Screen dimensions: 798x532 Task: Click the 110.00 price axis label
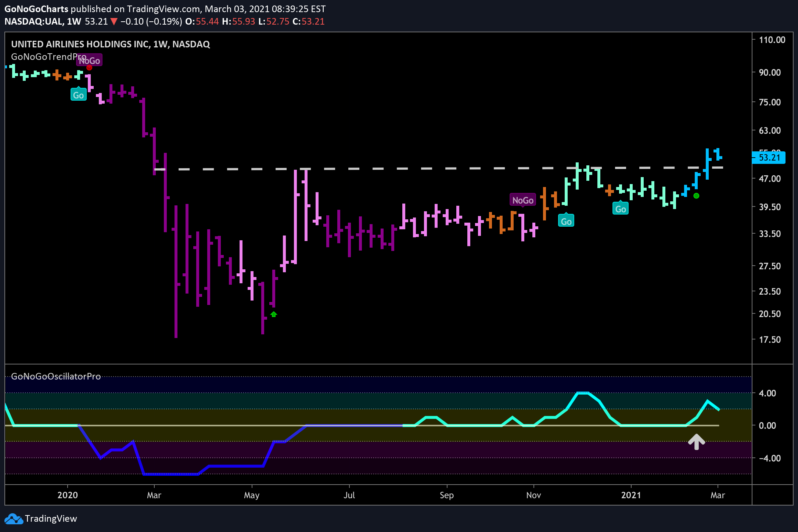(772, 40)
